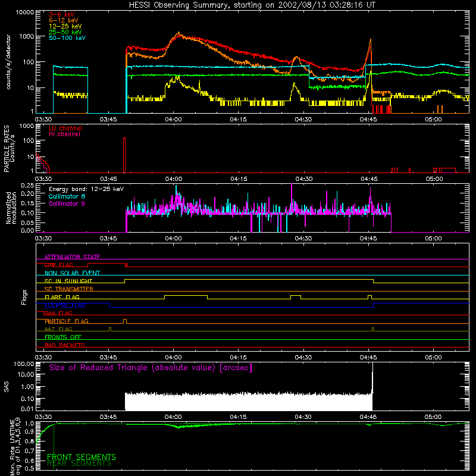Image resolution: width=476 pixels, height=476 pixels.
Task: Click the ECLIPSE FLAG label
Action: coord(65,305)
